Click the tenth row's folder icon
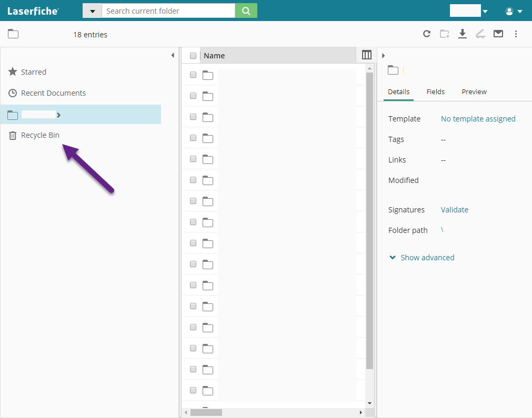 coord(208,264)
